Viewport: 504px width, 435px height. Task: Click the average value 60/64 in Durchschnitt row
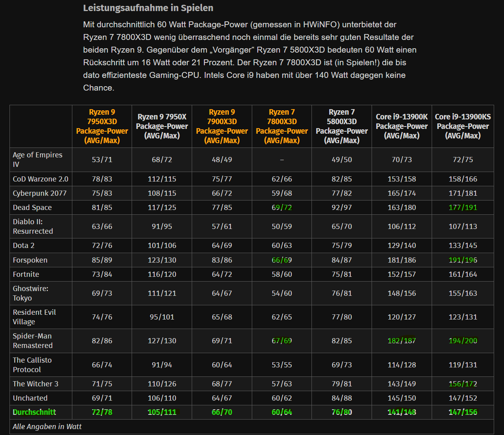click(282, 412)
